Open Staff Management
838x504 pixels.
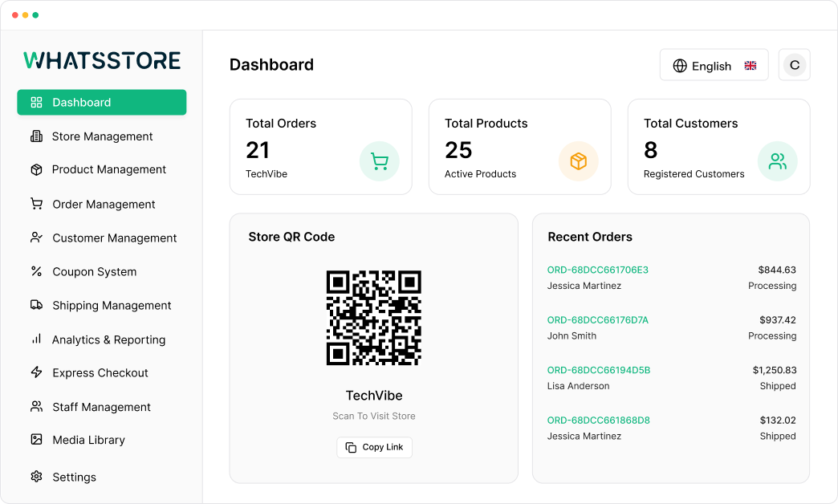(x=102, y=407)
